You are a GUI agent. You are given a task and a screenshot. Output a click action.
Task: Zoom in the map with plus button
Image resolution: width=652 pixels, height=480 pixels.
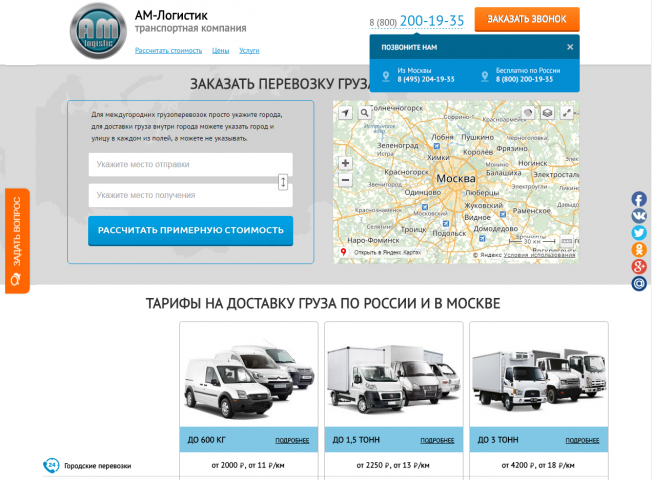click(345, 163)
